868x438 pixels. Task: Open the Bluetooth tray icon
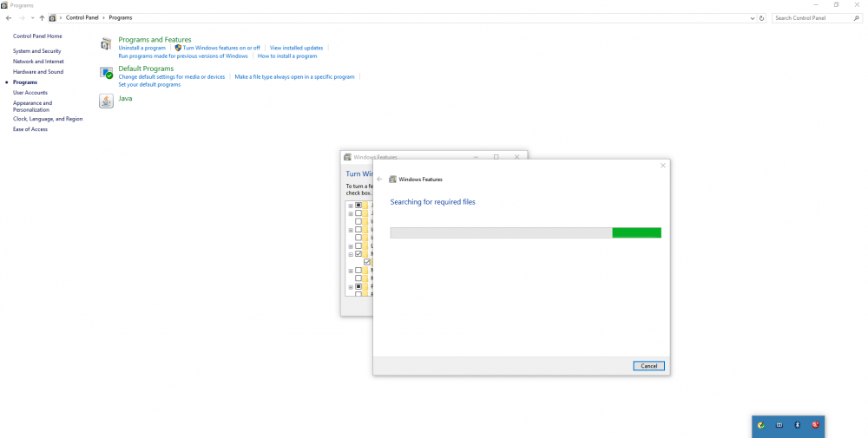pos(797,425)
